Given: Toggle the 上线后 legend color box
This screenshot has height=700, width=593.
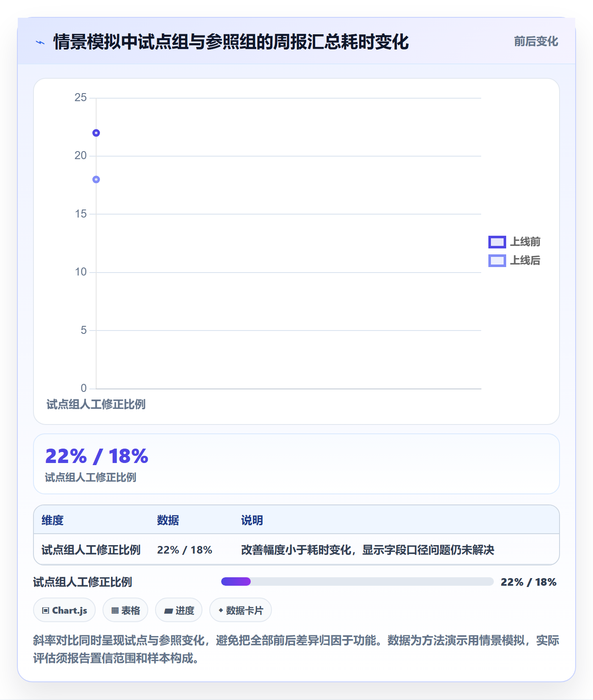Looking at the screenshot, I should (x=497, y=261).
